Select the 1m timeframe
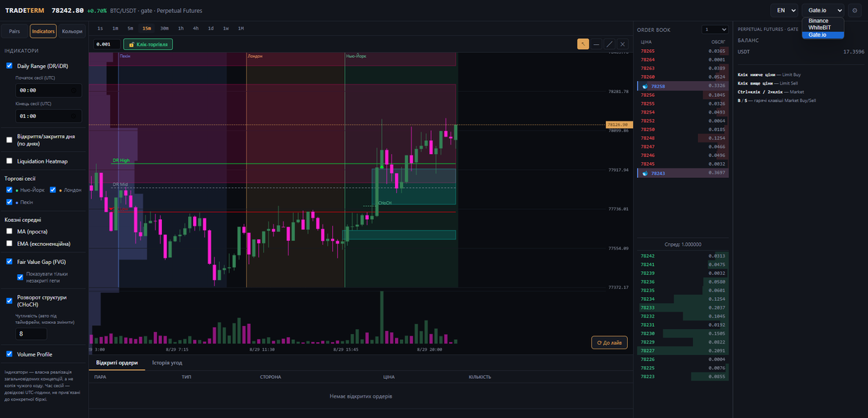 tap(115, 28)
